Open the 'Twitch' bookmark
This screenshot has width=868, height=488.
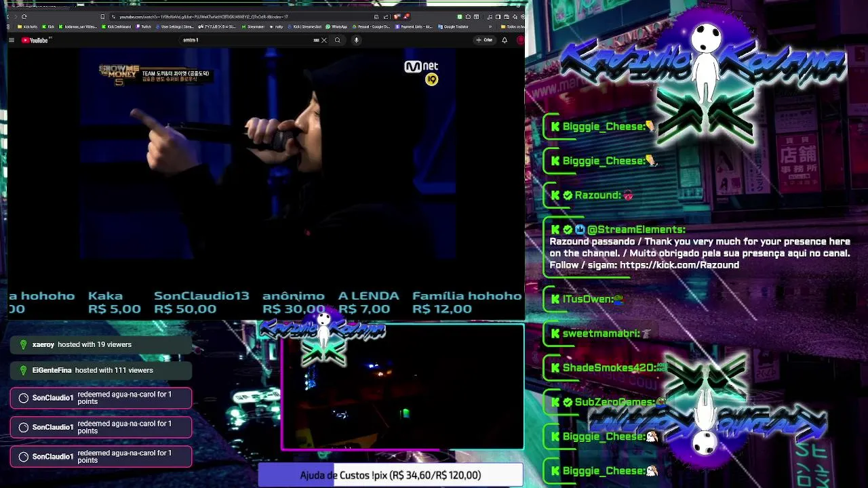[x=144, y=27]
